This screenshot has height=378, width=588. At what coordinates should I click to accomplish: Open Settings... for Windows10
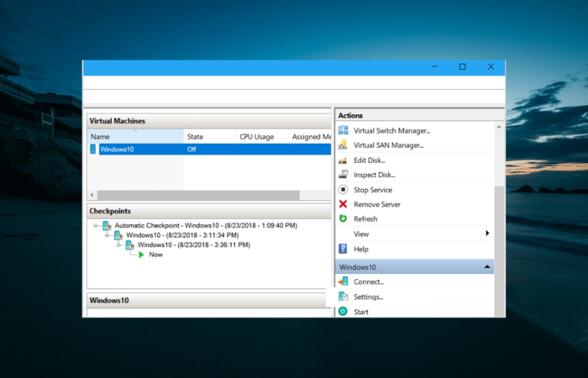click(x=368, y=297)
